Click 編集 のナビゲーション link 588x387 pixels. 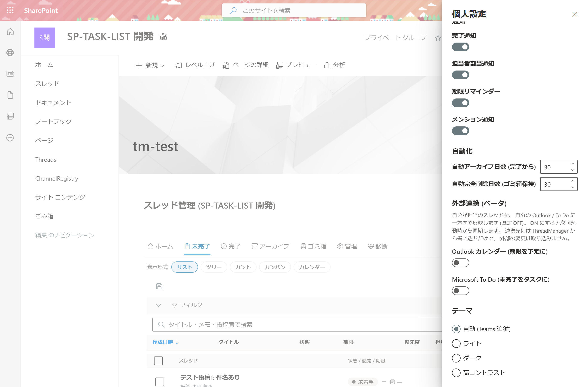pyautogui.click(x=65, y=235)
